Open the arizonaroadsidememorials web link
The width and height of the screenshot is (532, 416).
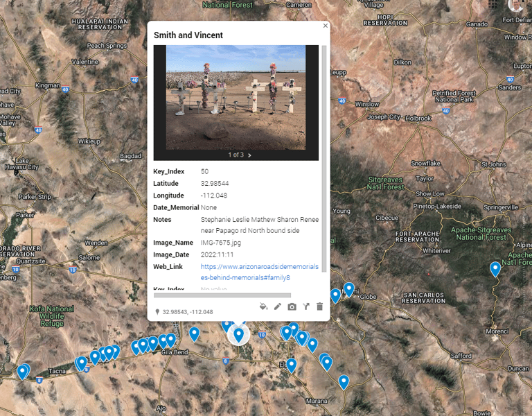(x=259, y=272)
